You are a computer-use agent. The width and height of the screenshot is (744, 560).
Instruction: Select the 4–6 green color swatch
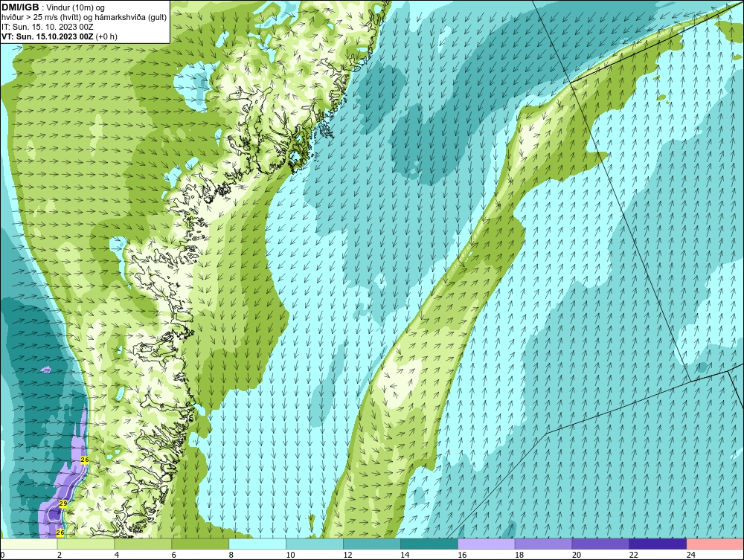point(143,544)
